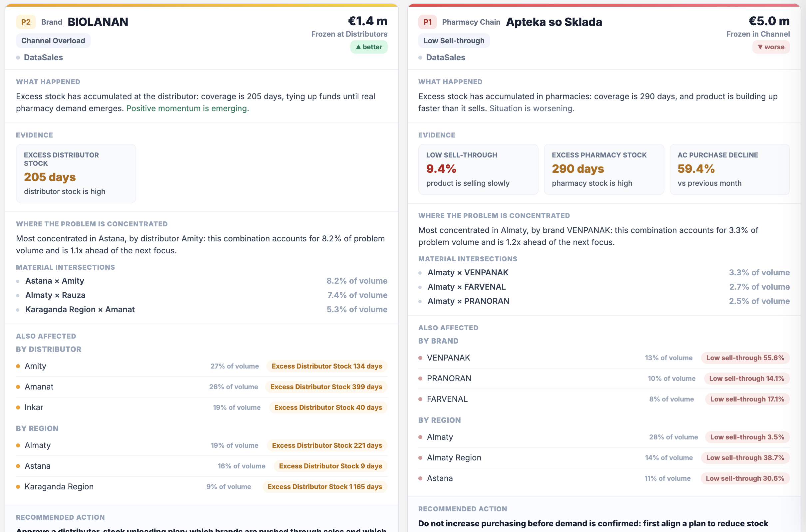Click the Low sell-through 55.6% badge
This screenshot has width=806, height=532.
745,358
